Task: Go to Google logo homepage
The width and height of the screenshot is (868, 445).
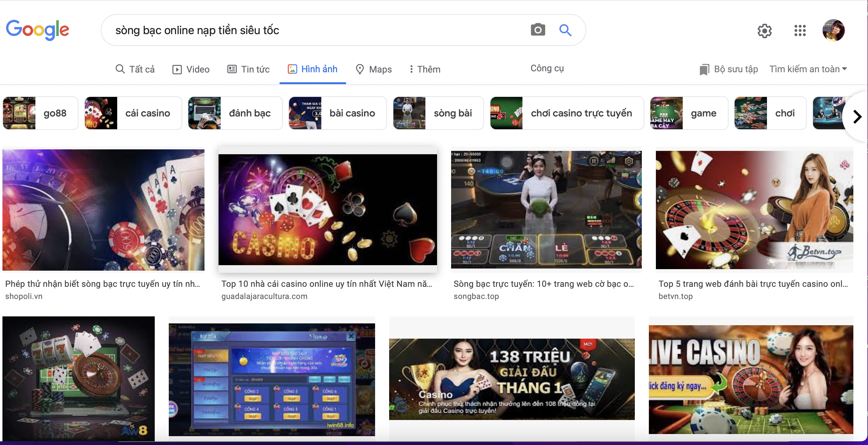Action: [x=38, y=30]
